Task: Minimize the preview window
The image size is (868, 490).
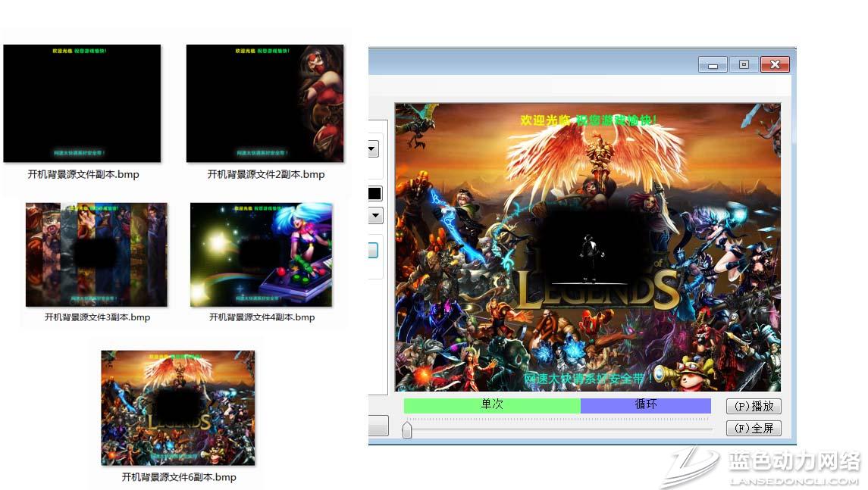Action: coord(713,65)
